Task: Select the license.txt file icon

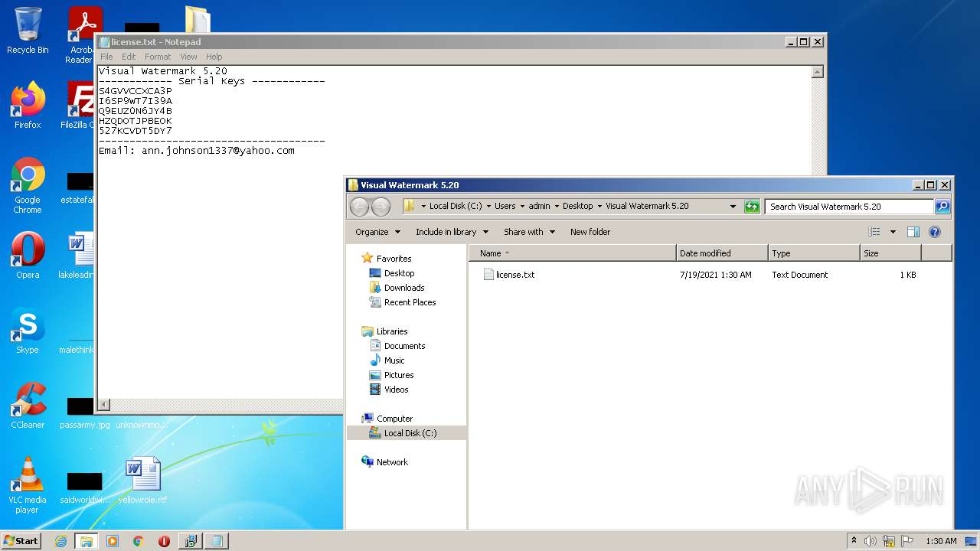Action: (488, 275)
